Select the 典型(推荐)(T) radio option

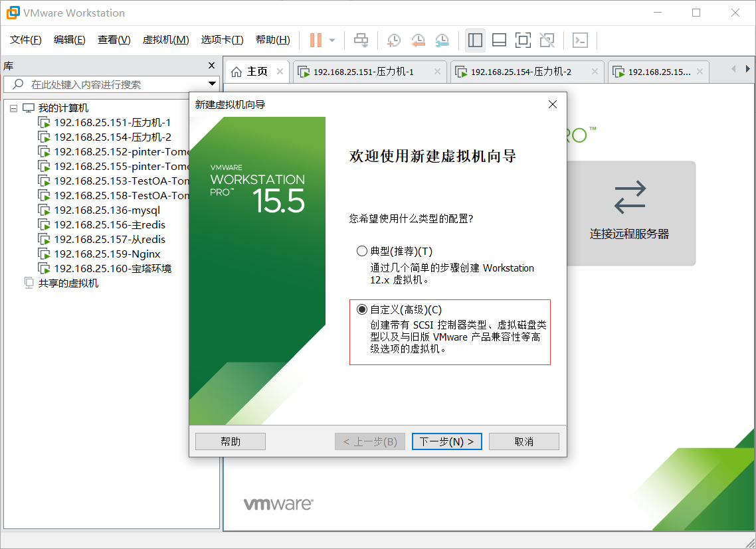click(361, 251)
